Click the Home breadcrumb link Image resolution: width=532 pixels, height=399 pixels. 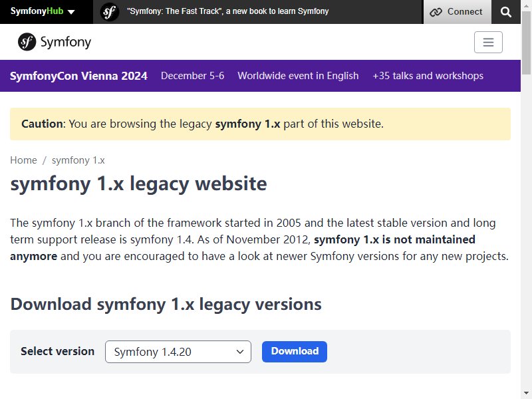point(23,160)
